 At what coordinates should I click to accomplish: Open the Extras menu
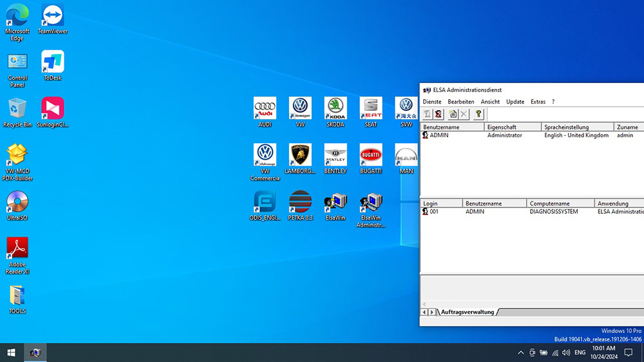click(538, 102)
